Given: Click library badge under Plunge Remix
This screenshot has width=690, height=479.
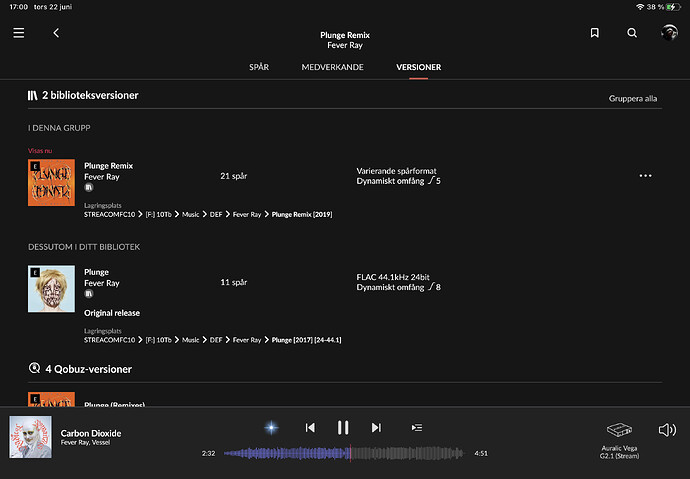Looking at the screenshot, I should point(88,187).
